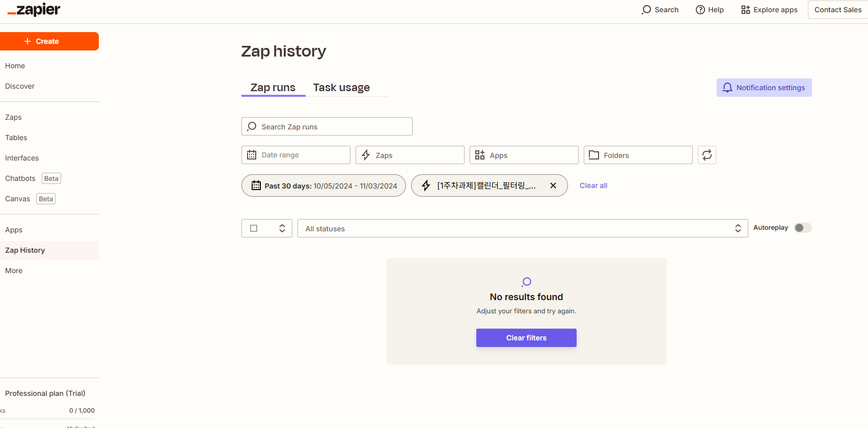Open Discover in sidebar

click(20, 86)
